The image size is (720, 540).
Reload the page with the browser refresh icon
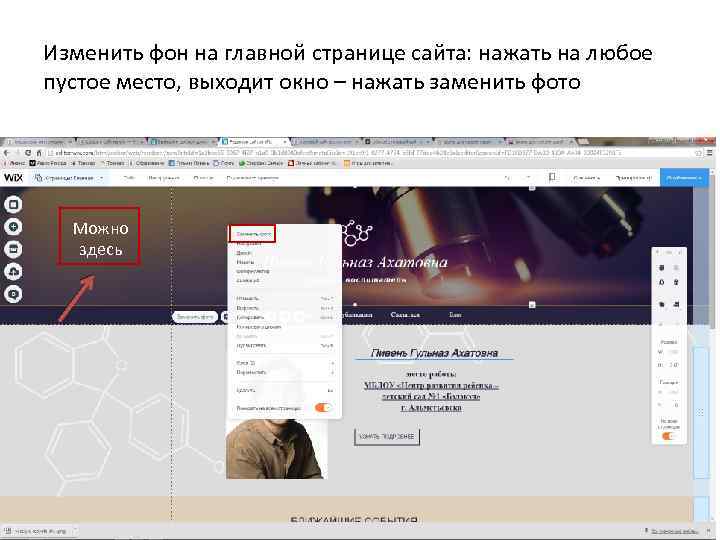[x=28, y=153]
